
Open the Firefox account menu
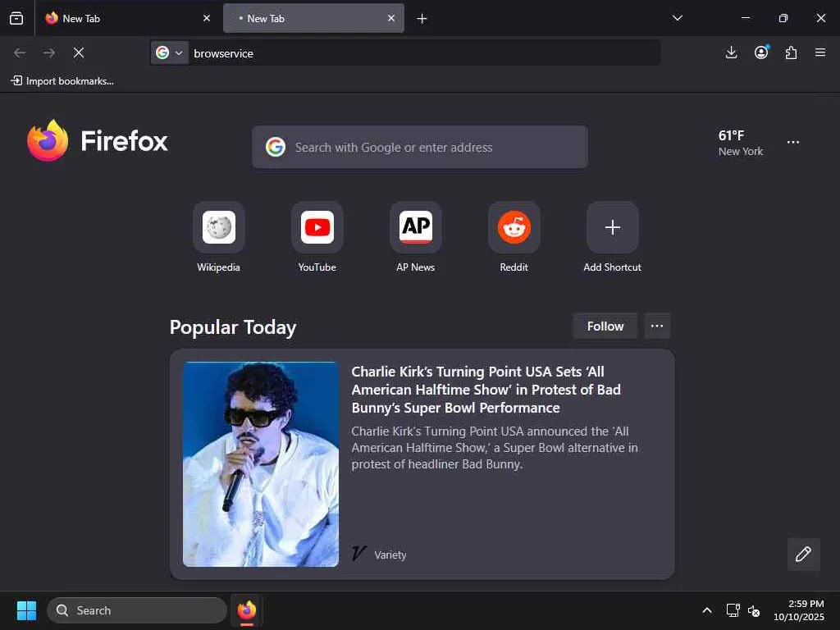pos(761,52)
